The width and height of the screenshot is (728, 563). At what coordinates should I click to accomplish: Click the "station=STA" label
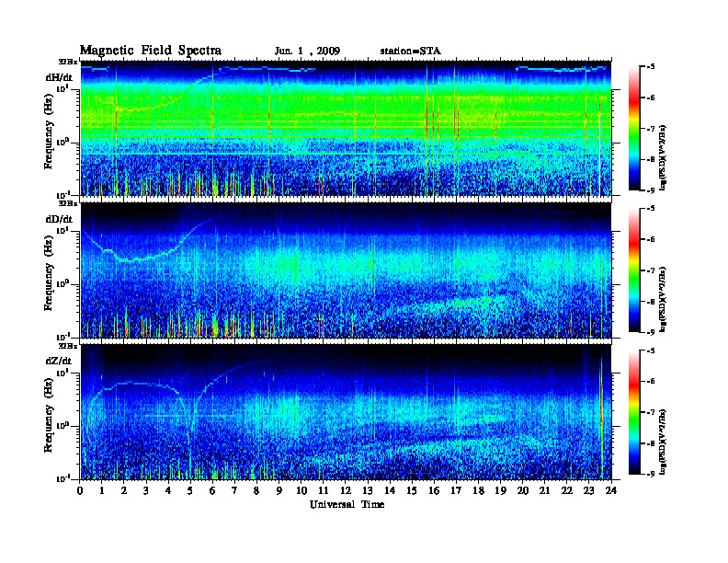pyautogui.click(x=410, y=52)
